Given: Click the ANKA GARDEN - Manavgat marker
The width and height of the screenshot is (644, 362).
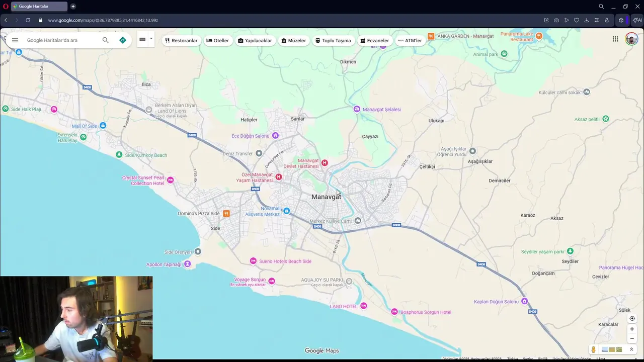Looking at the screenshot, I should tap(431, 36).
